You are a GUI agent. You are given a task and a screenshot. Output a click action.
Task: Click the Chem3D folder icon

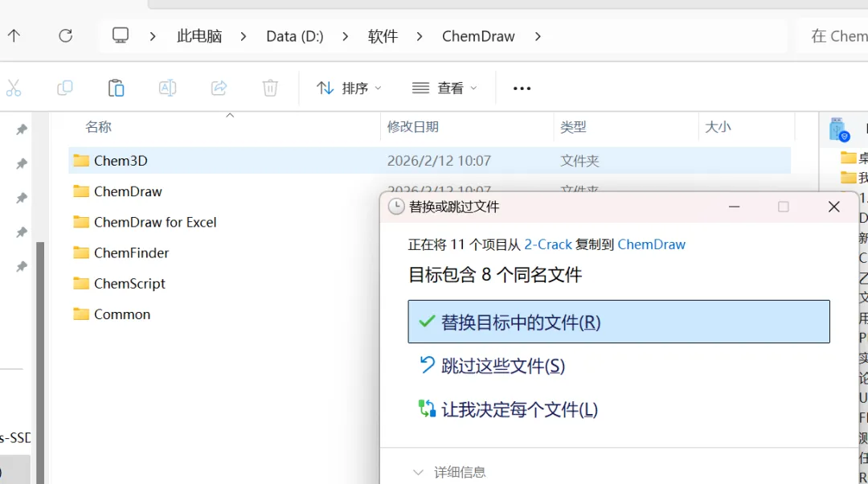point(81,161)
